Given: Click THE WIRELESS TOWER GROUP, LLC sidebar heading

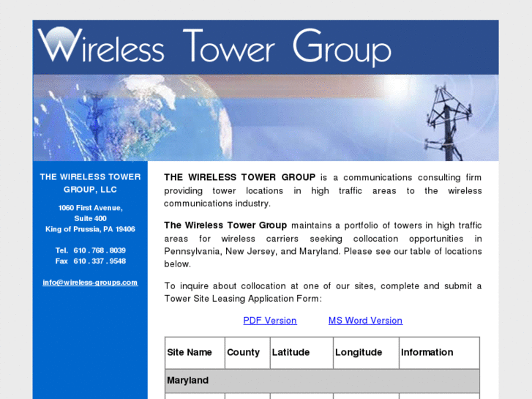Looking at the screenshot, I should pyautogui.click(x=90, y=183).
